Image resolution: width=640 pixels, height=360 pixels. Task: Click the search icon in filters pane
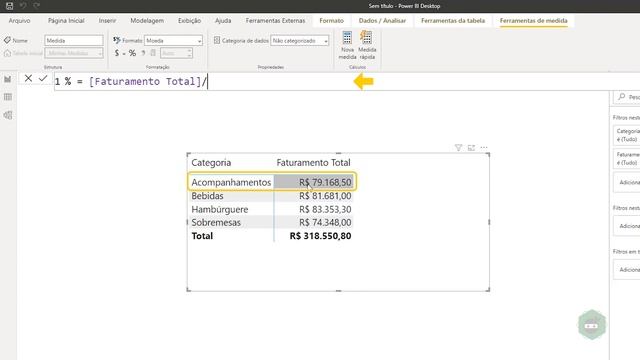point(622,97)
